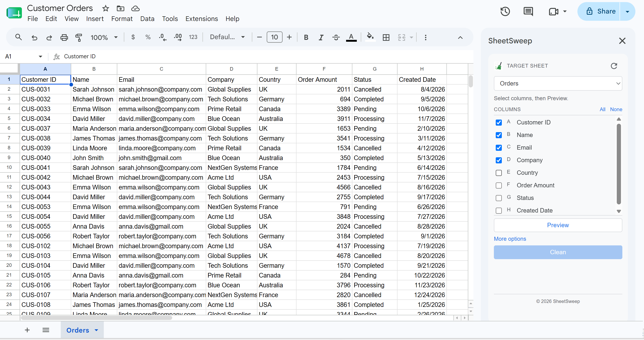Click the Share button
Screen dimensions: 644x340
599,11
